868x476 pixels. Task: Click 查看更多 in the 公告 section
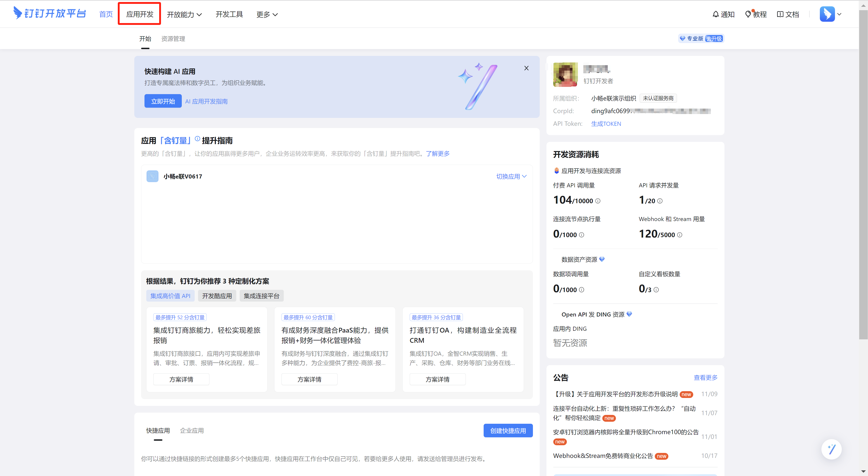pyautogui.click(x=706, y=378)
